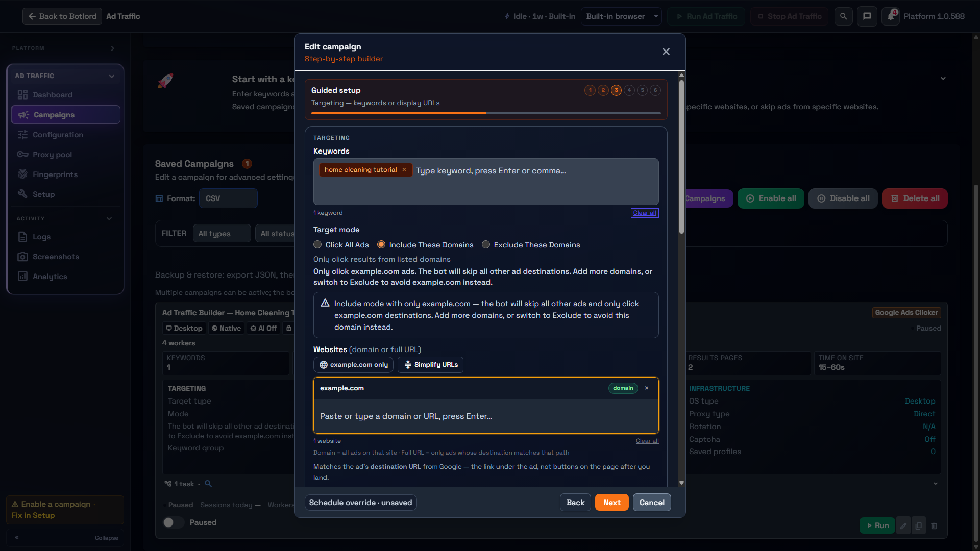980x551 pixels.
Task: Open the All types filter dropdown
Action: (222, 234)
